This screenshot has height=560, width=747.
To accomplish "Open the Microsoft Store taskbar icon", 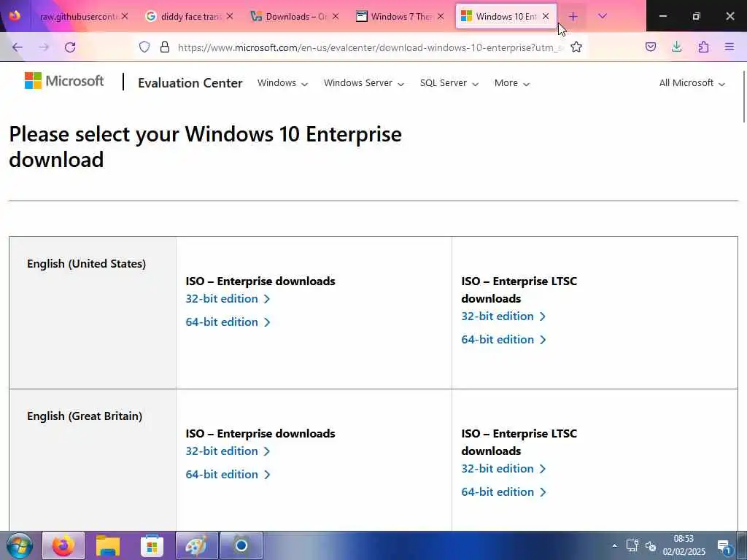I will click(152, 546).
